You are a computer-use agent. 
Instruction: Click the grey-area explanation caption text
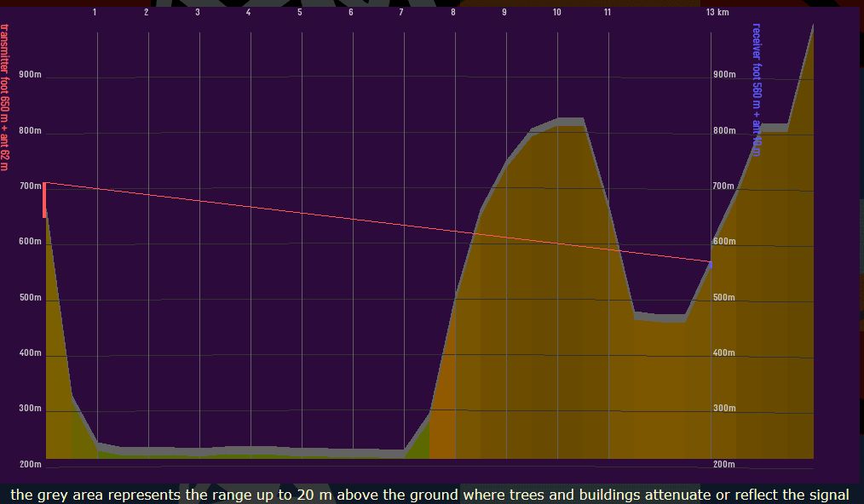(x=429, y=495)
